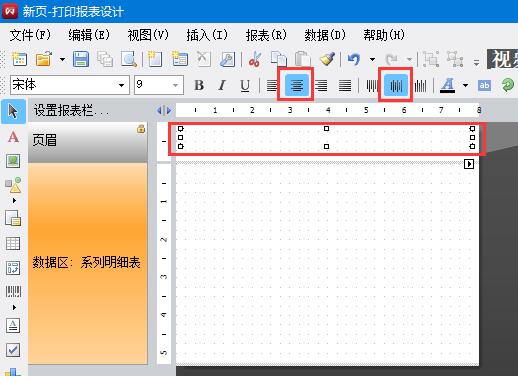Click 设置报表栏... button
Image resolution: width=518 pixels, height=376 pixels.
coord(71,110)
